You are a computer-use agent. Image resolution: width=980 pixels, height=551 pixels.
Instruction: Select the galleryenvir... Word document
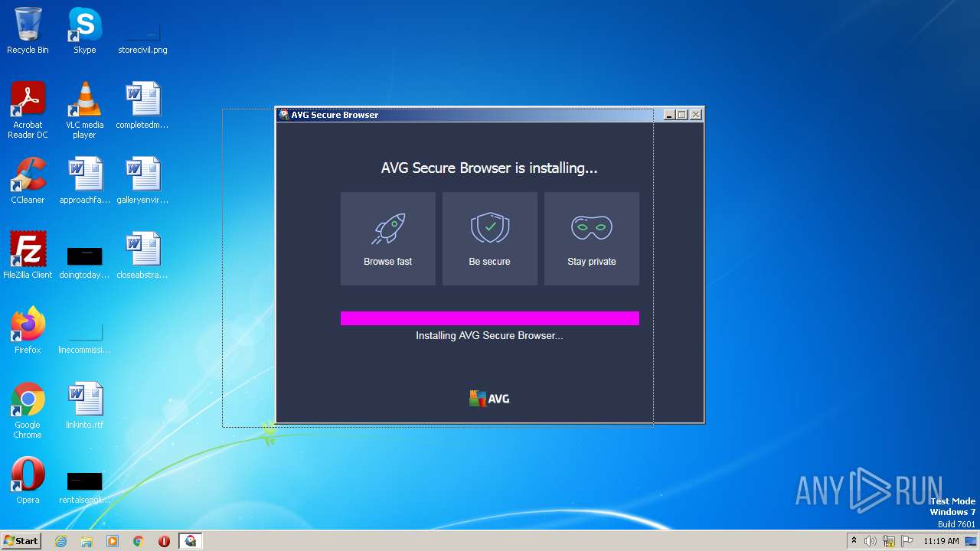click(x=142, y=181)
